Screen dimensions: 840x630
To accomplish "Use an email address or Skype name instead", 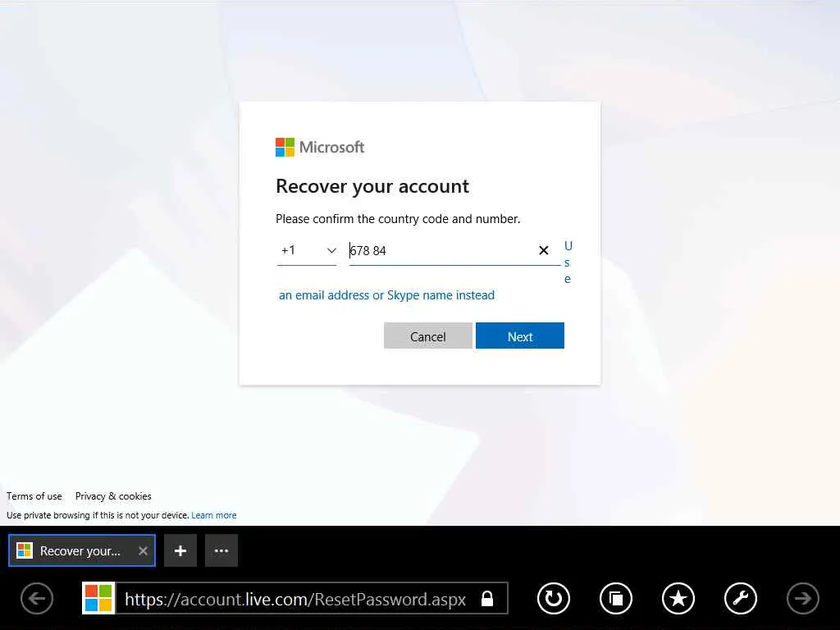I will coord(386,295).
